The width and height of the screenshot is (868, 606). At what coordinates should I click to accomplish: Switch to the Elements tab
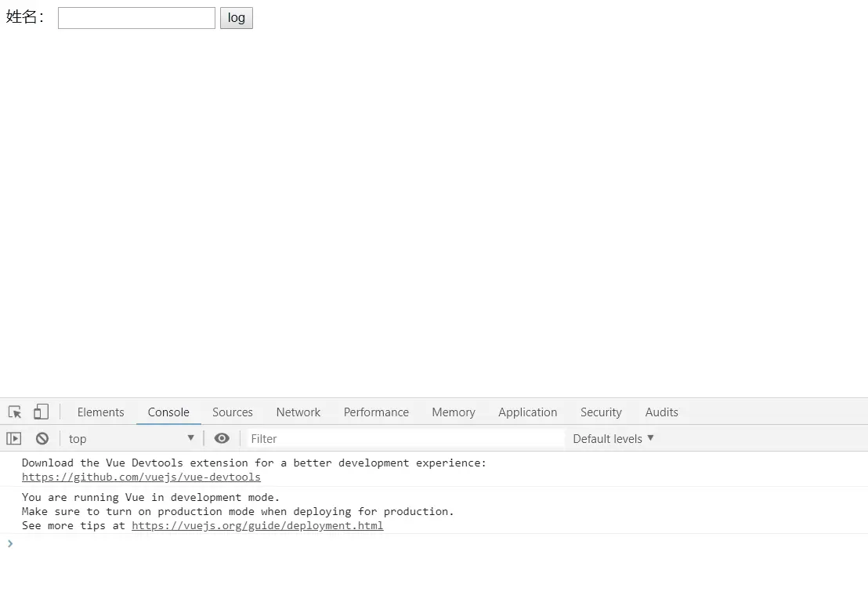[x=101, y=412]
